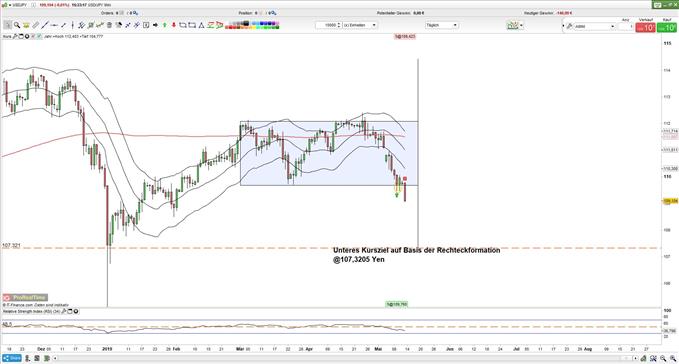The image size is (679, 364).
Task: Click the quantity stepper arrows
Action: click(339, 25)
